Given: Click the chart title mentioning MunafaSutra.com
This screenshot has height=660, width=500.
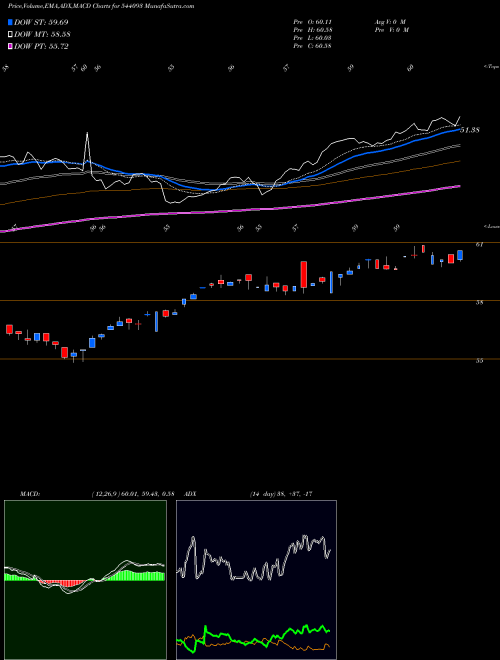Looking at the screenshot, I should (101, 6).
